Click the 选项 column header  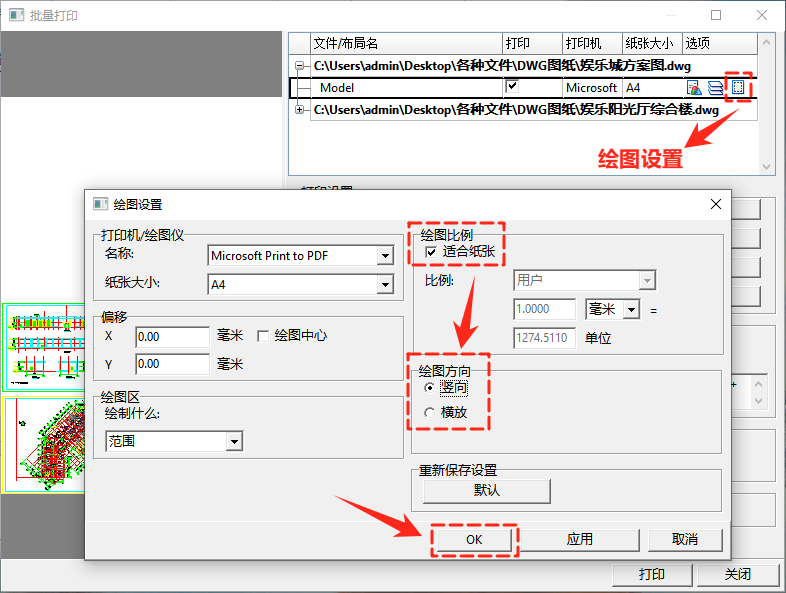720,44
